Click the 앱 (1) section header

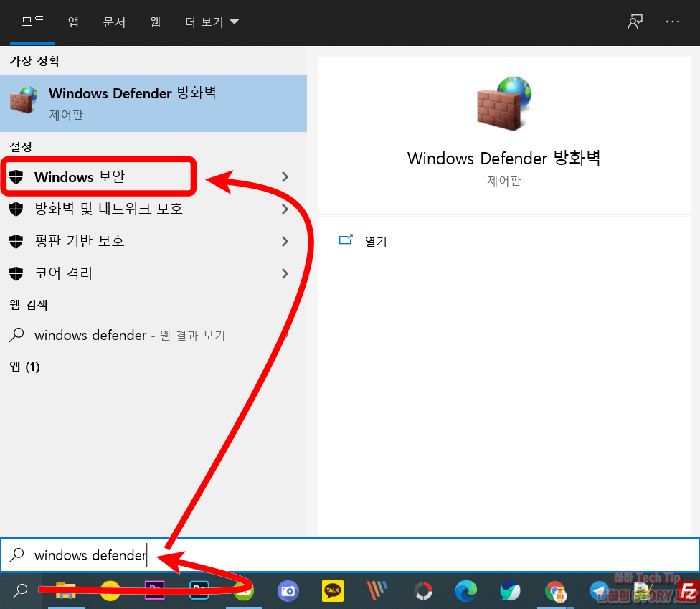coord(24,367)
